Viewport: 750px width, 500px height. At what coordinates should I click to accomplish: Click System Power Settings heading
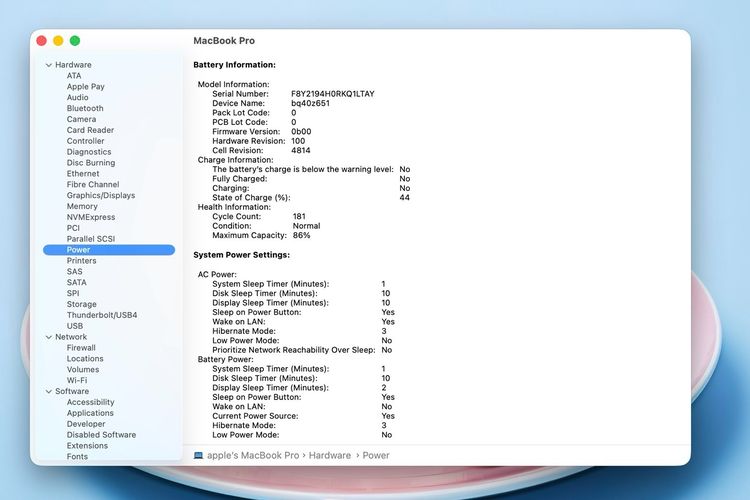pos(242,255)
